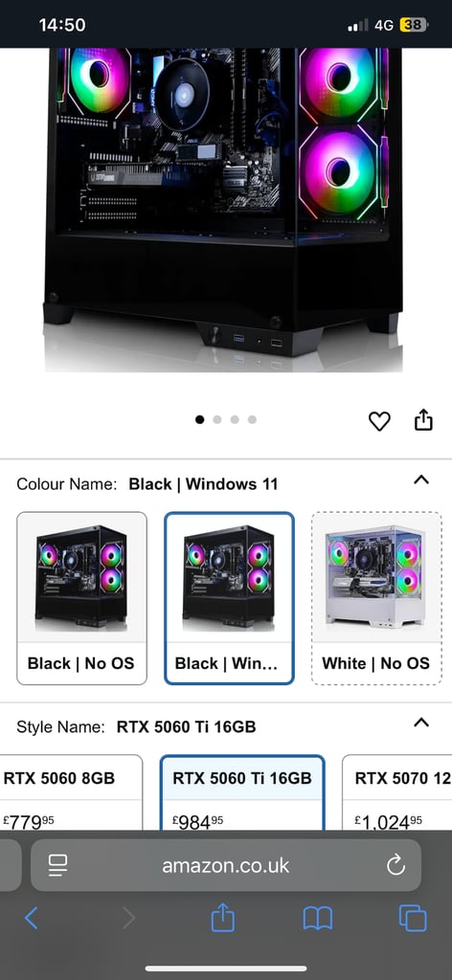Show open tabs in Safari
The height and width of the screenshot is (980, 452).
[x=413, y=918]
